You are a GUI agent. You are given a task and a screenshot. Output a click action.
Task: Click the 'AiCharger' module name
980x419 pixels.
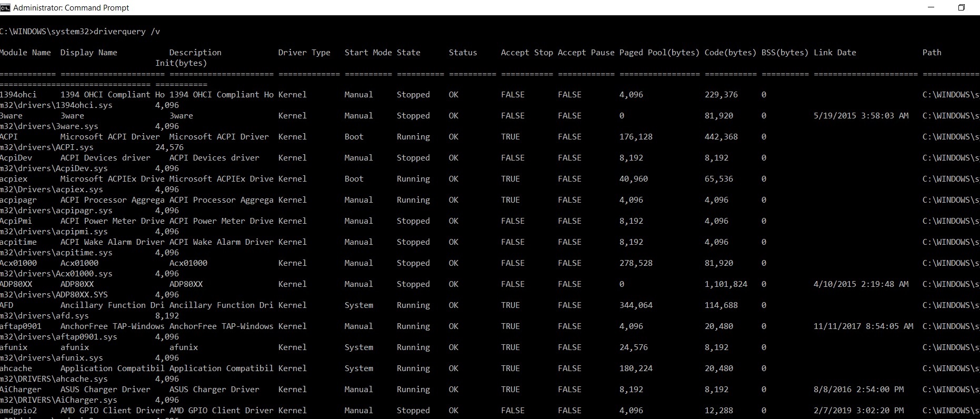pos(21,390)
